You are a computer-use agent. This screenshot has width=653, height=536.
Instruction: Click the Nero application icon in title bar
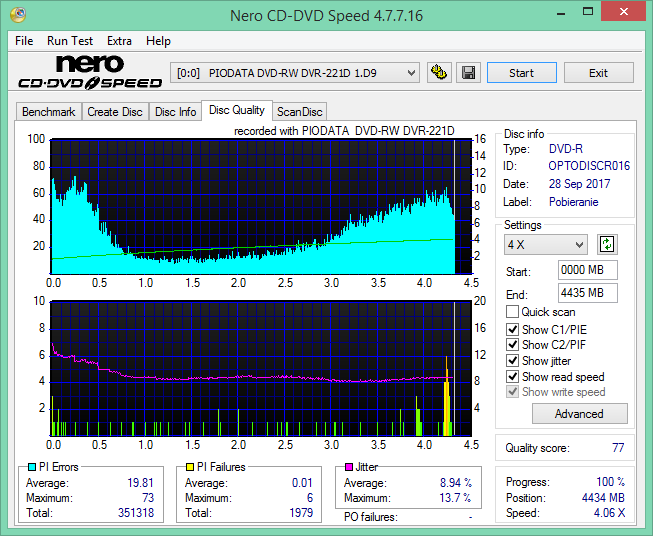(18, 14)
